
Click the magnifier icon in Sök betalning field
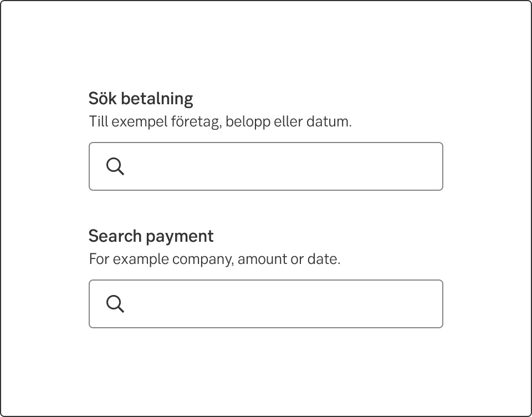[115, 166]
